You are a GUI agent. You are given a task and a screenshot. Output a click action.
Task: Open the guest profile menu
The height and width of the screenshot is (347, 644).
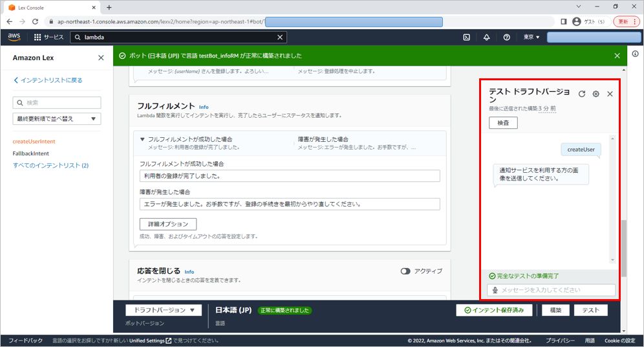click(x=588, y=21)
